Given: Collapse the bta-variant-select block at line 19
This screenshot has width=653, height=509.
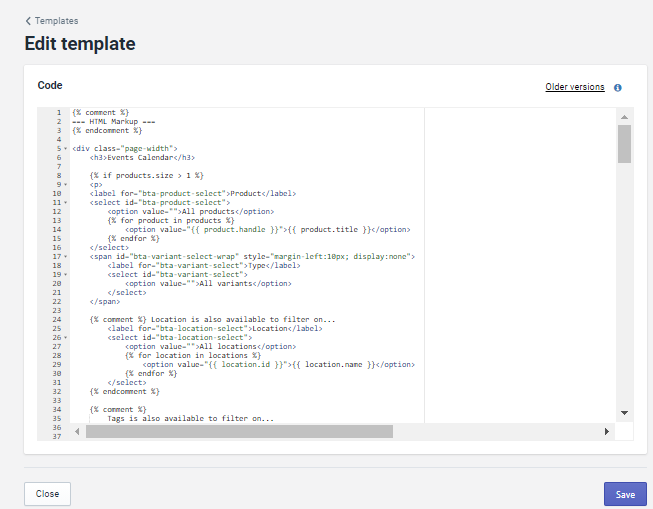Looking at the screenshot, I should [66, 274].
